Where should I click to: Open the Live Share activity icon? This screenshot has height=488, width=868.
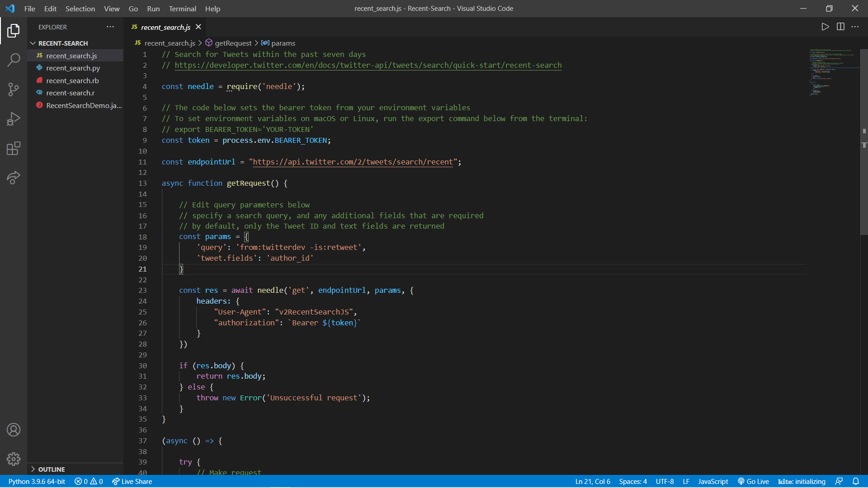pos(14,178)
